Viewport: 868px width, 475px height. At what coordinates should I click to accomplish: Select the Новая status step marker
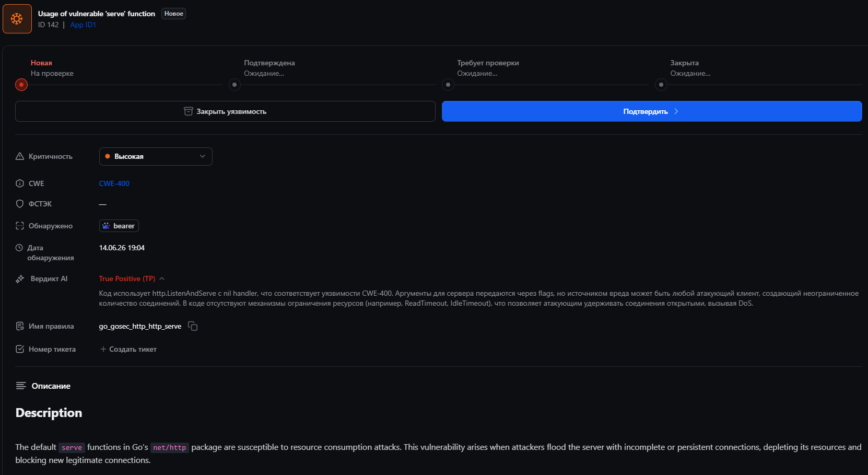[x=21, y=85]
